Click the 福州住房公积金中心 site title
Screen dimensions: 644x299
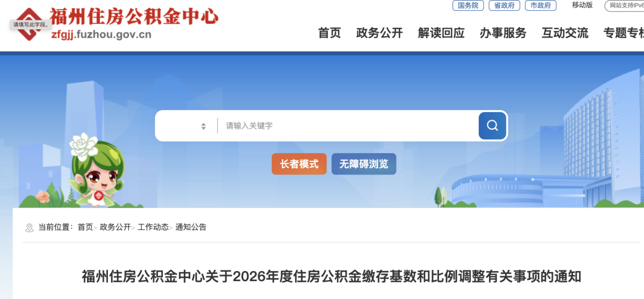click(134, 17)
